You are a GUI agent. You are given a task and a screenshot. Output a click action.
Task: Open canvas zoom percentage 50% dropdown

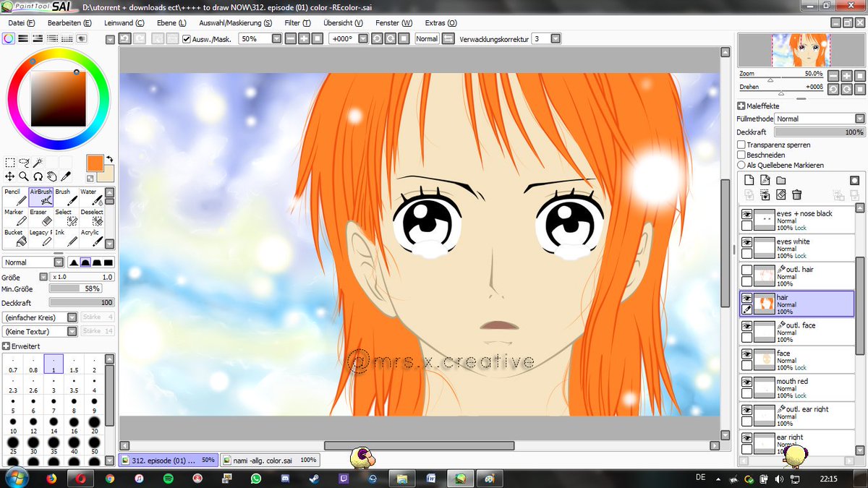(x=276, y=38)
